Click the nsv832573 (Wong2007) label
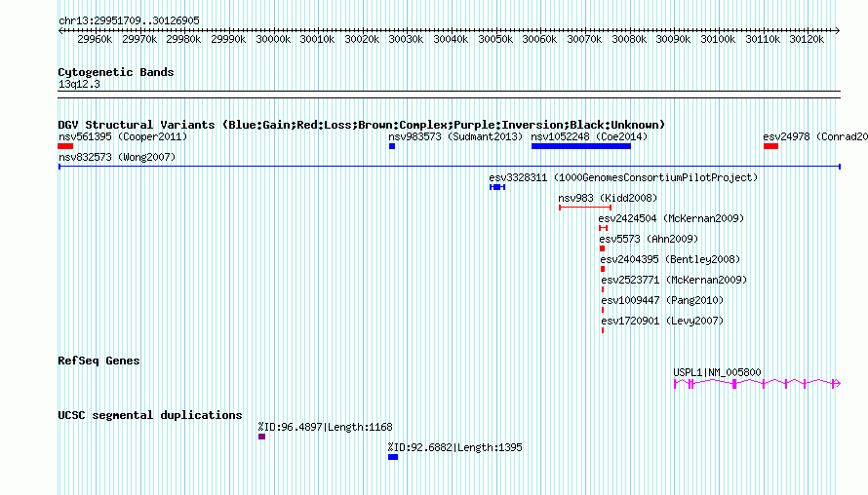Image resolution: width=868 pixels, height=495 pixels. [x=117, y=157]
